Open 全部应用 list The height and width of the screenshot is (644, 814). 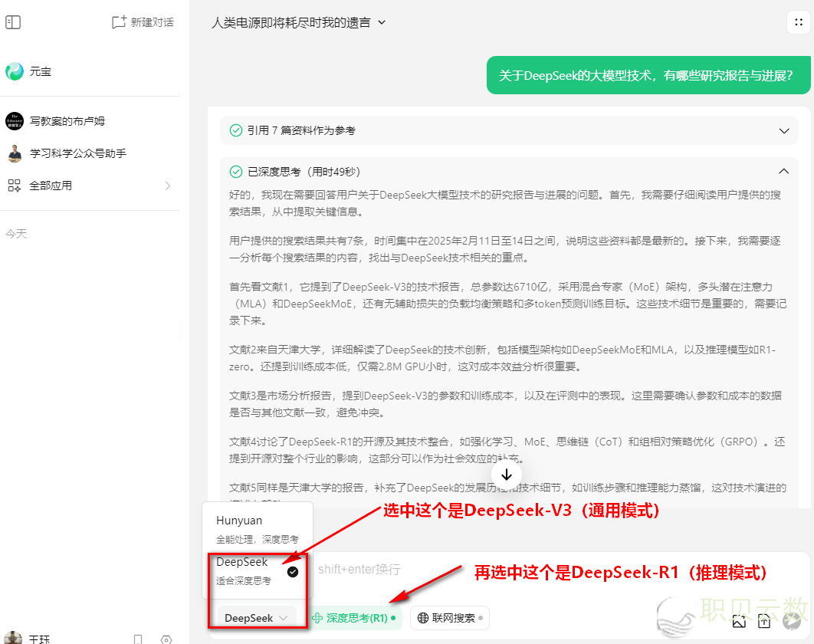click(90, 186)
